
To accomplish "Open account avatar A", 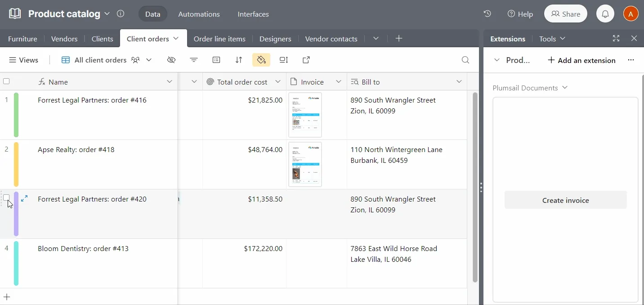I will point(631,14).
